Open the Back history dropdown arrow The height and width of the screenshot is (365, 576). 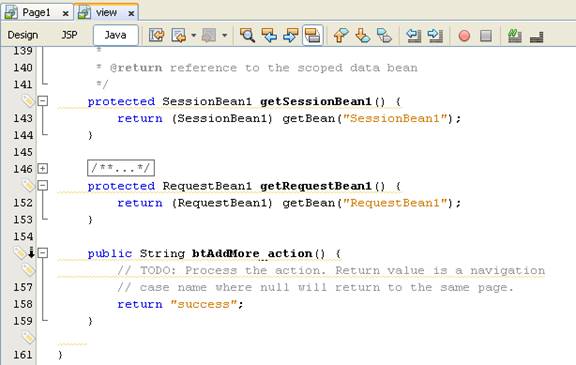pos(194,36)
